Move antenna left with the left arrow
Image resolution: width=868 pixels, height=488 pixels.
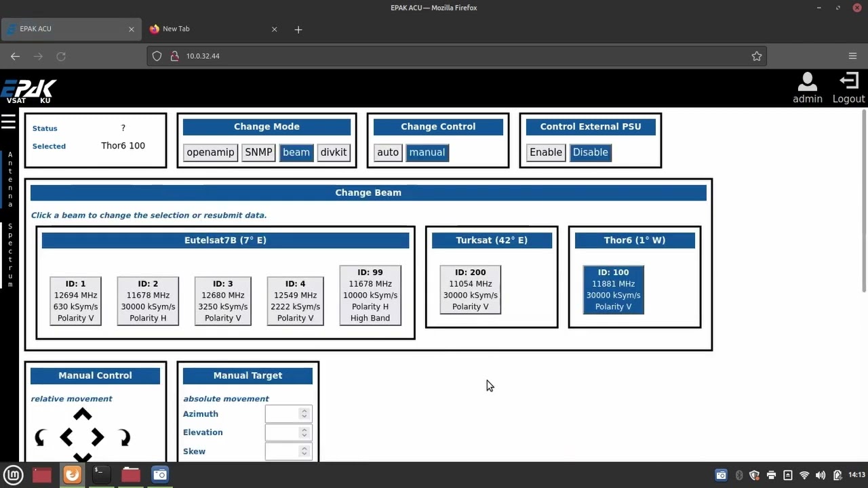click(x=66, y=438)
